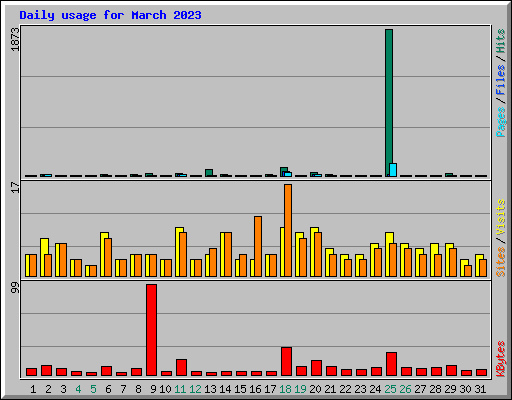Viewport: 512px width, 400px height.
Task: Select the tall red KBytes bar on day 9
Action: (x=151, y=330)
